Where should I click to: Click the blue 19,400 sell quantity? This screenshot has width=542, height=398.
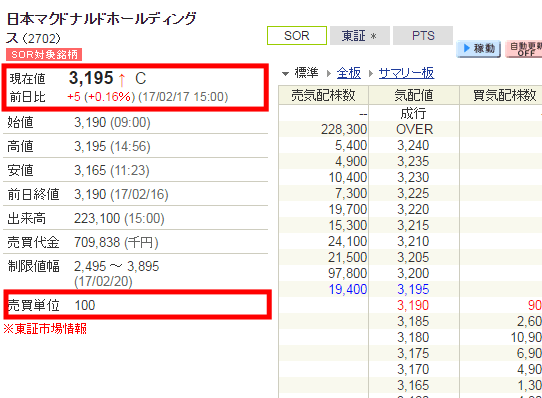(348, 289)
